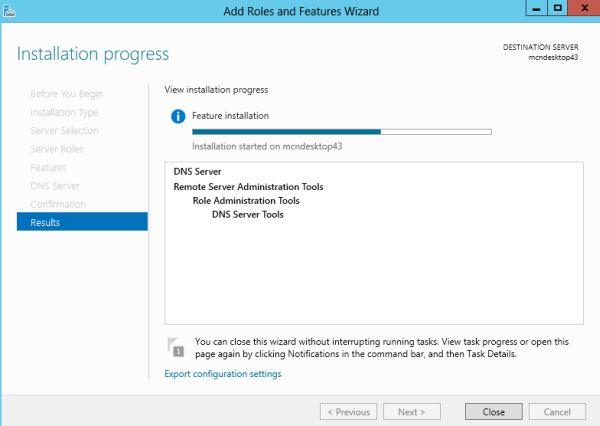Select the Results step in the sidebar

[x=82, y=222]
